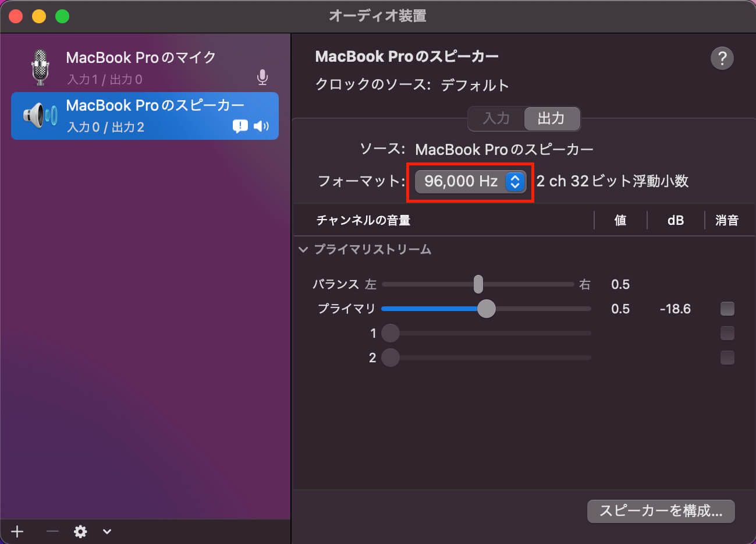Click the 入力 1 / 出力 0 subtitle
Screen dimensions: 756x544
(105, 79)
